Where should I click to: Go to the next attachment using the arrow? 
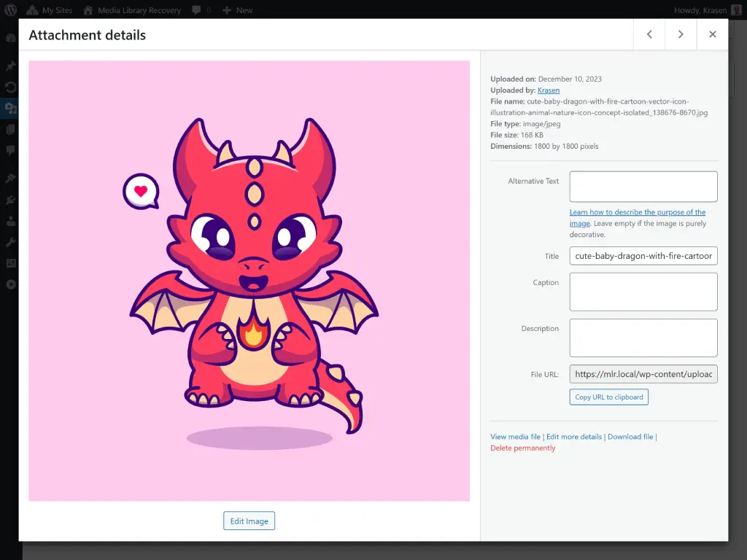681,34
